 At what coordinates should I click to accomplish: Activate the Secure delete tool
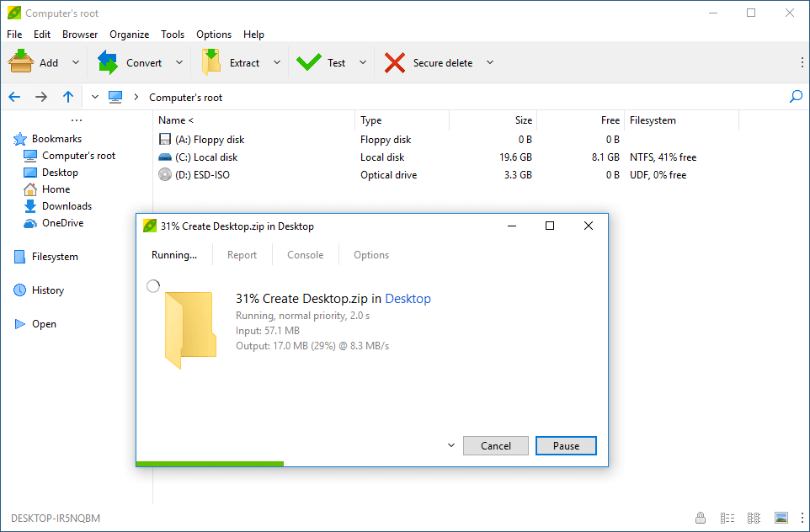429,61
